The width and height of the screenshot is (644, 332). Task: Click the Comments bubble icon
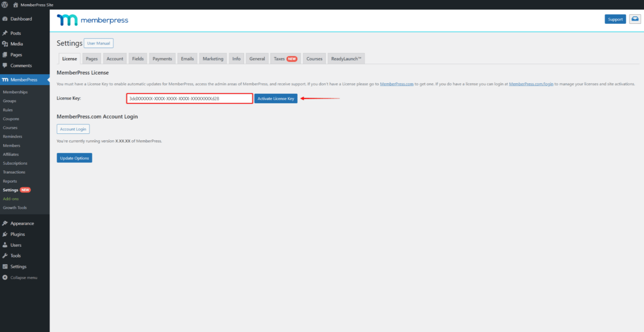point(5,66)
